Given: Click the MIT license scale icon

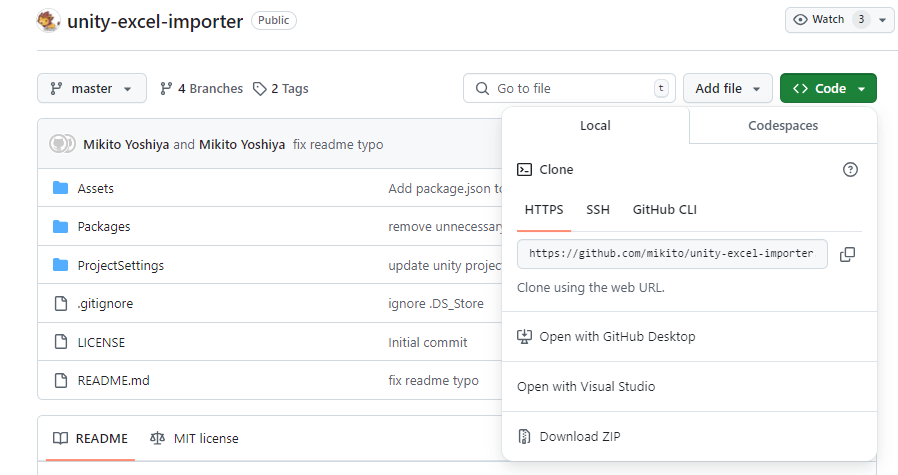Looking at the screenshot, I should coord(157,438).
